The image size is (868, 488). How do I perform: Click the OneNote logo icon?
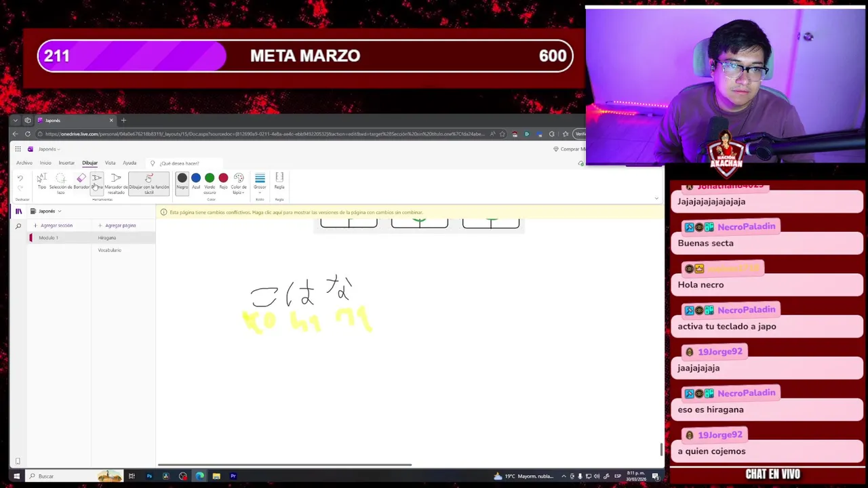(30, 149)
